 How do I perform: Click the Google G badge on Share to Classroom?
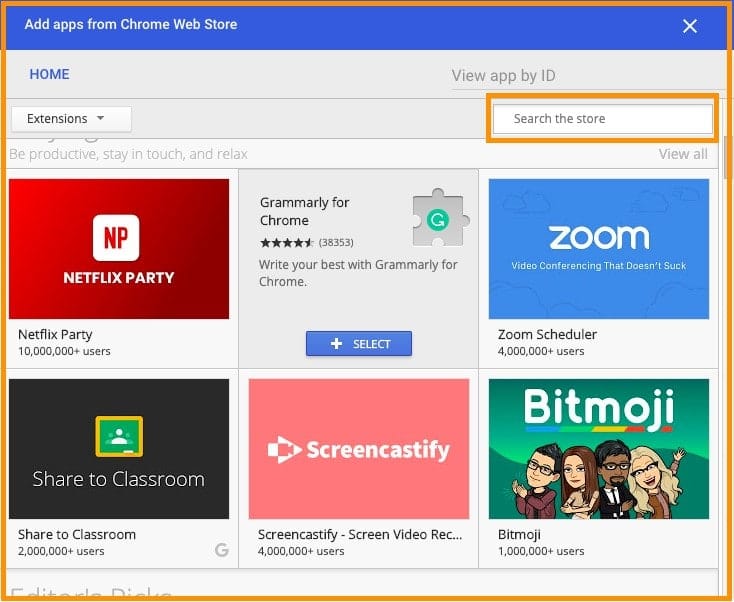tap(221, 550)
